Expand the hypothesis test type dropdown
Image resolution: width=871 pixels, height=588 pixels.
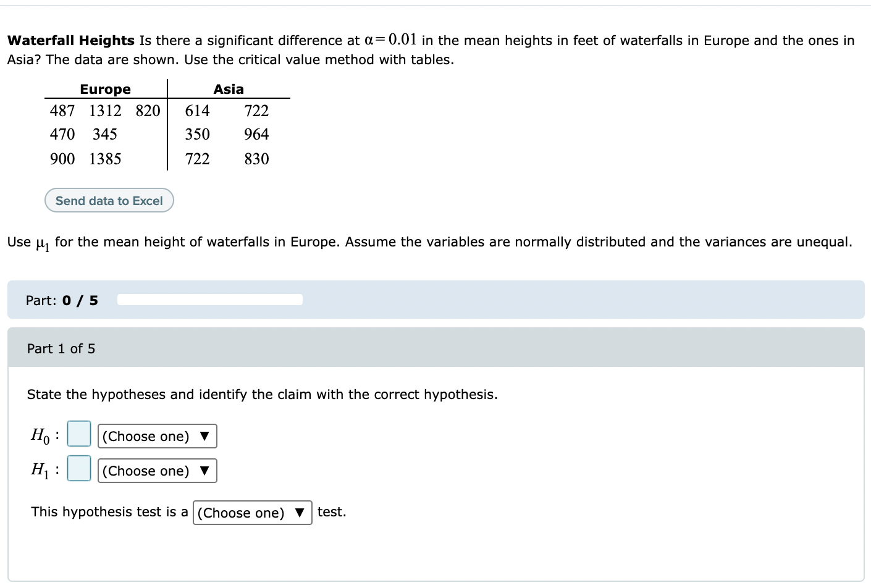(252, 513)
